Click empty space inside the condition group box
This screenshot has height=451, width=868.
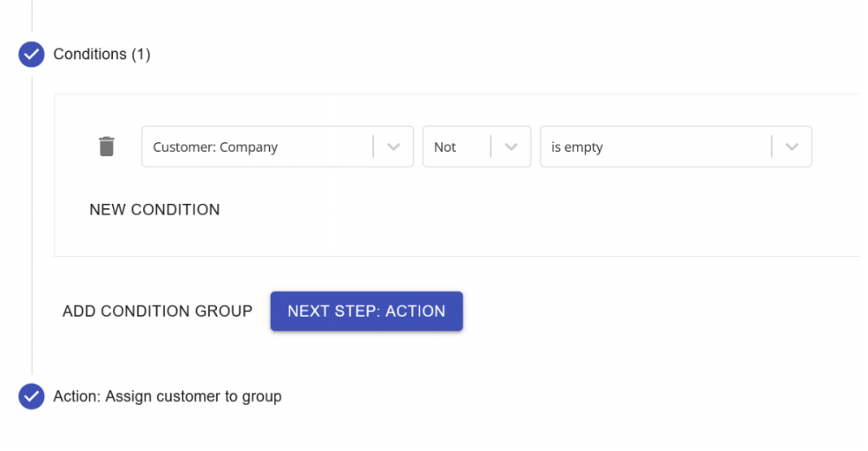point(521,217)
